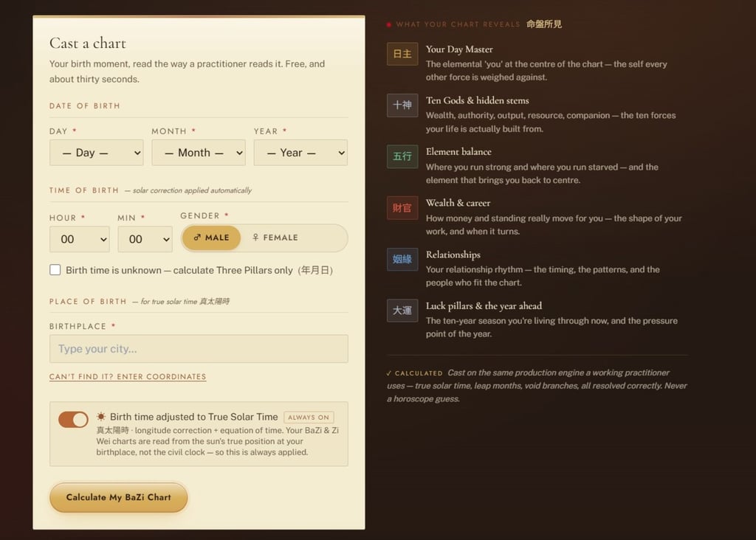
Task: Select the Male gender option
Action: (x=211, y=238)
